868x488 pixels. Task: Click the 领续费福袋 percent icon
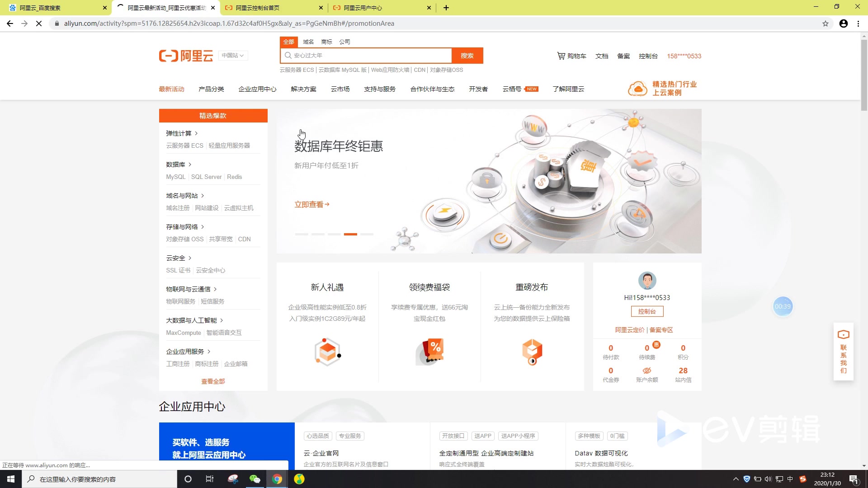click(429, 352)
